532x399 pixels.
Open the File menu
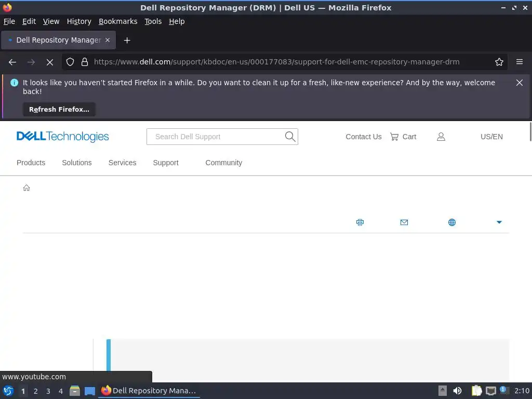pyautogui.click(x=9, y=21)
